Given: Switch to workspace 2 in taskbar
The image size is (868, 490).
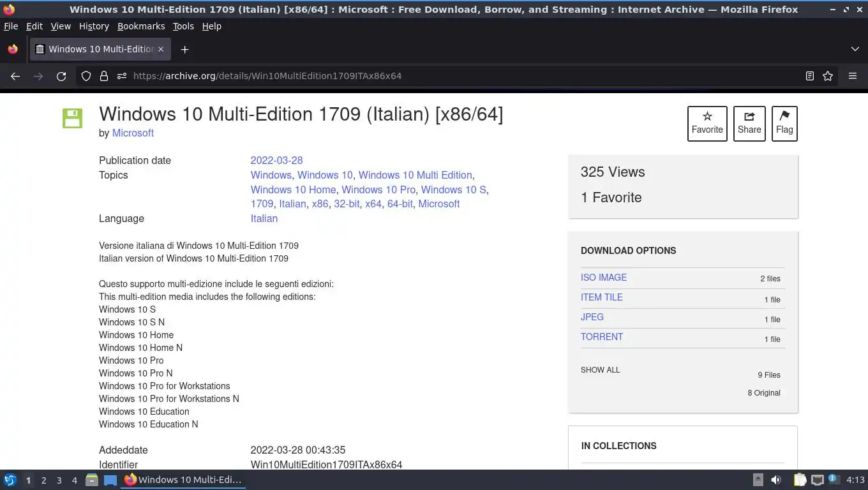Looking at the screenshot, I should click(43, 480).
